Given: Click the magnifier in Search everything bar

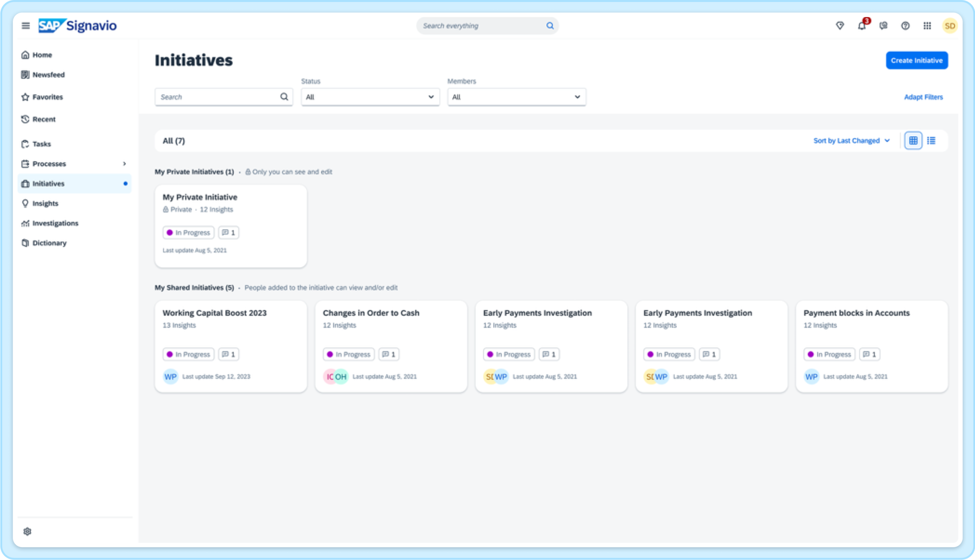Looking at the screenshot, I should pyautogui.click(x=550, y=26).
